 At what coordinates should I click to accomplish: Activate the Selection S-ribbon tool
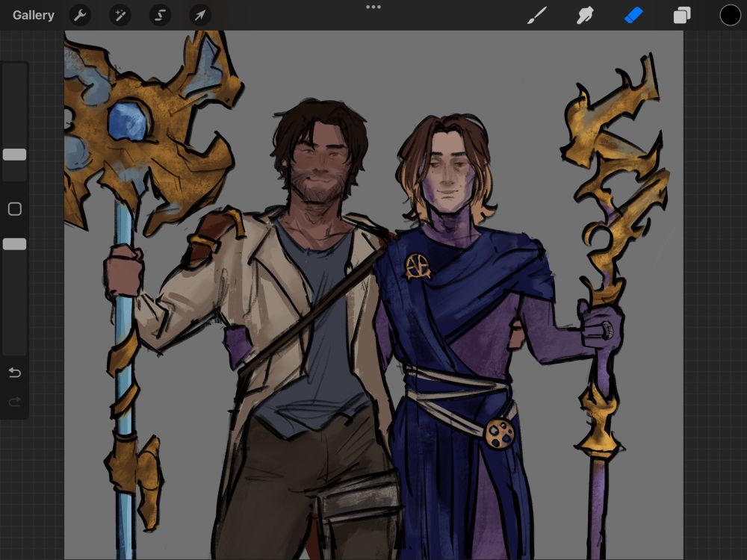[160, 15]
